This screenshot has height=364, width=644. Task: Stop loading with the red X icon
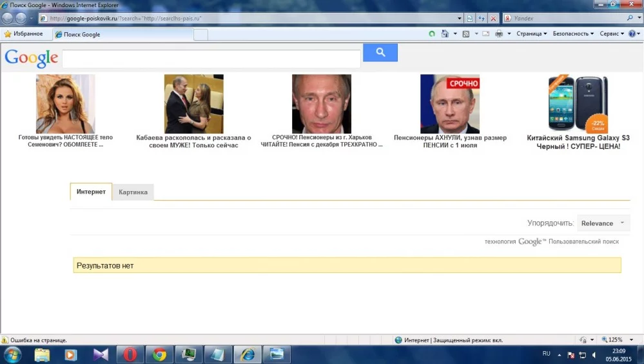pos(493,18)
